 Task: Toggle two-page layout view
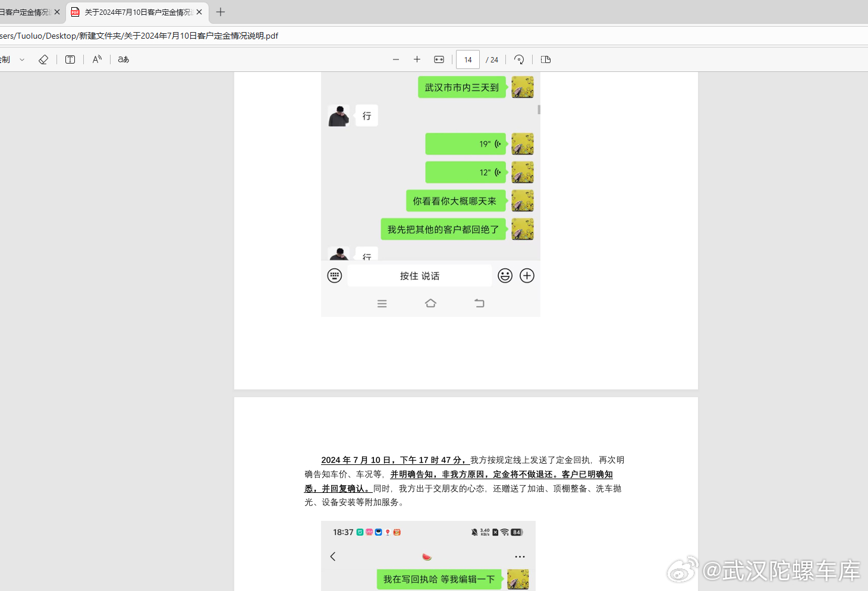[545, 59]
